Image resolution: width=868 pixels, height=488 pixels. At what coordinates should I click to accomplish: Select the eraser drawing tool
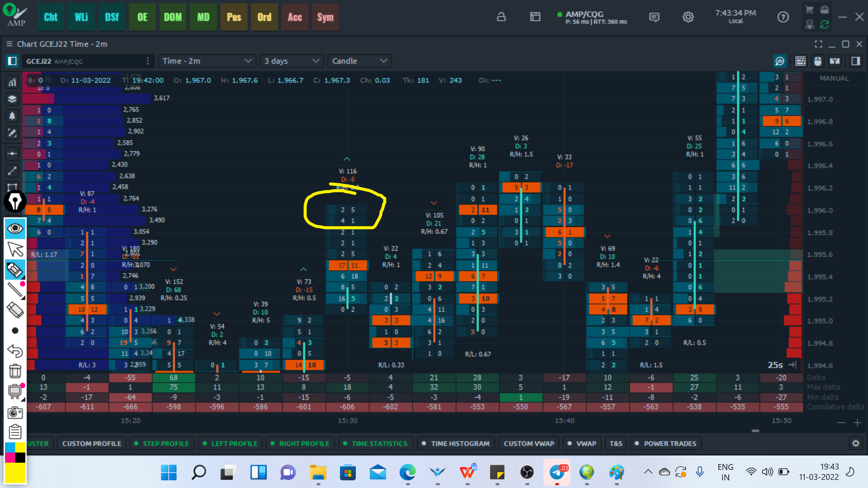tap(15, 310)
